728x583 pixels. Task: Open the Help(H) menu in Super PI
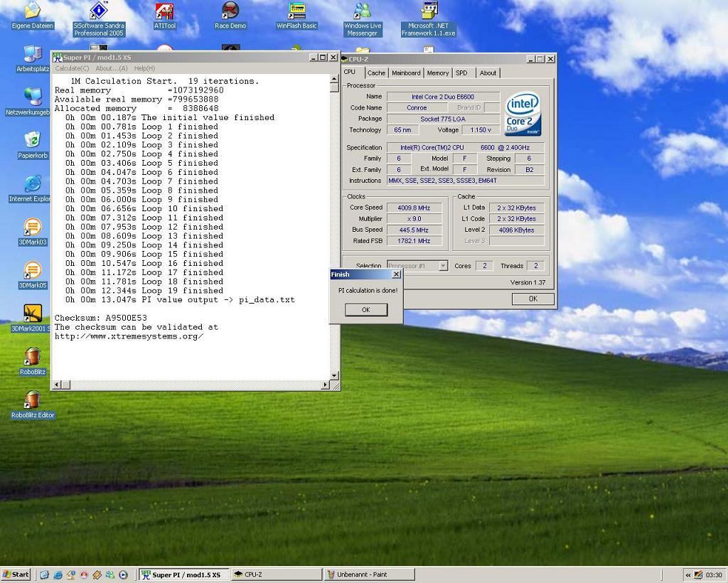144,68
